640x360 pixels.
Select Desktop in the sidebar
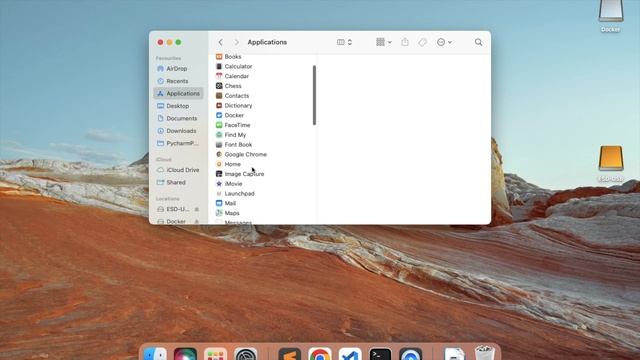(x=178, y=106)
